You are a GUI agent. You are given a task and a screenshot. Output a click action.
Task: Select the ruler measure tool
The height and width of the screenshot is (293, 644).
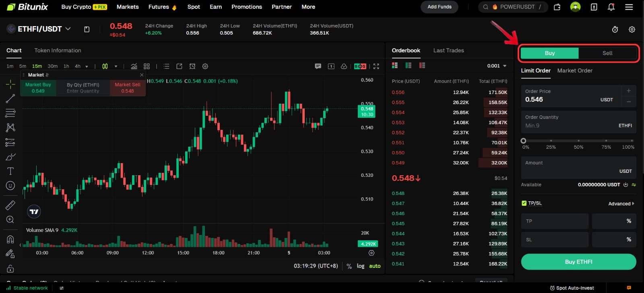(10, 205)
